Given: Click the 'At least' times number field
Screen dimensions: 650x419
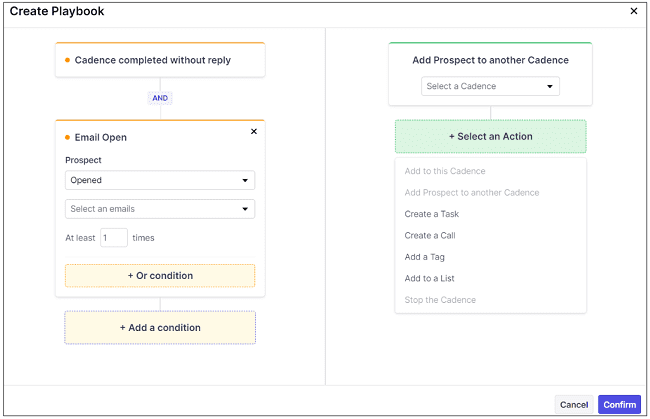Looking at the screenshot, I should tap(114, 238).
